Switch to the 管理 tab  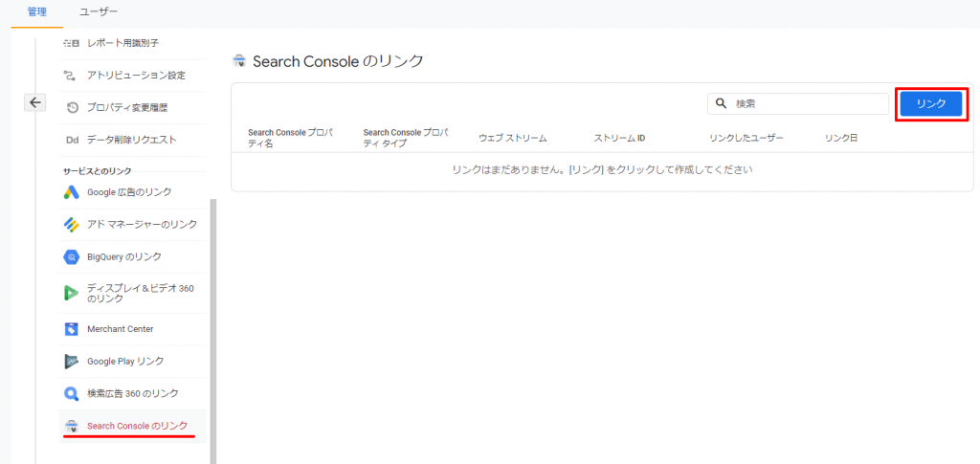coord(37,11)
